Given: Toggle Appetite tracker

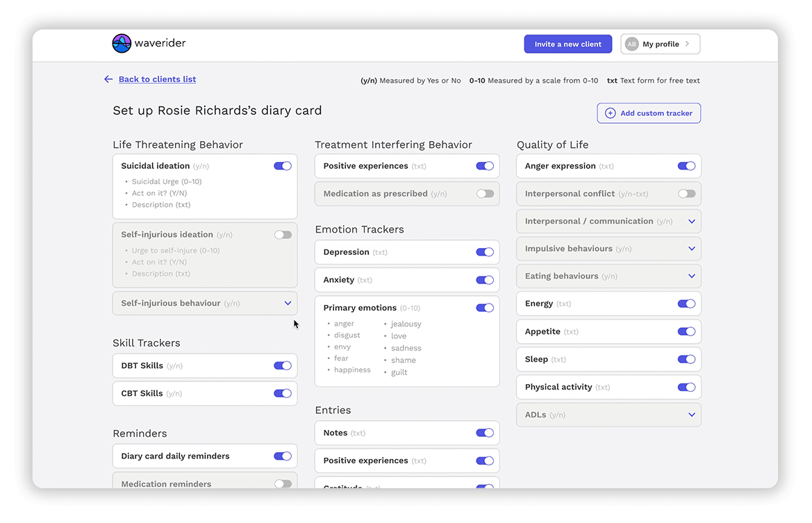Looking at the screenshot, I should (x=686, y=331).
